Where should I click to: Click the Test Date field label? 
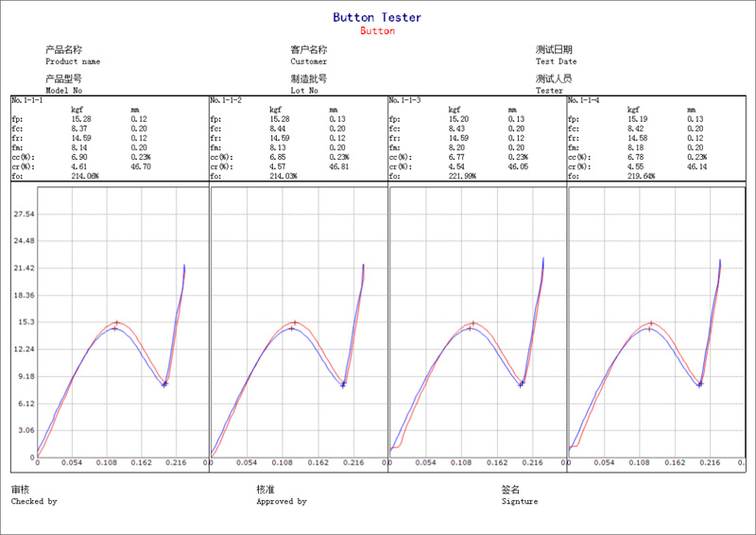(x=556, y=61)
